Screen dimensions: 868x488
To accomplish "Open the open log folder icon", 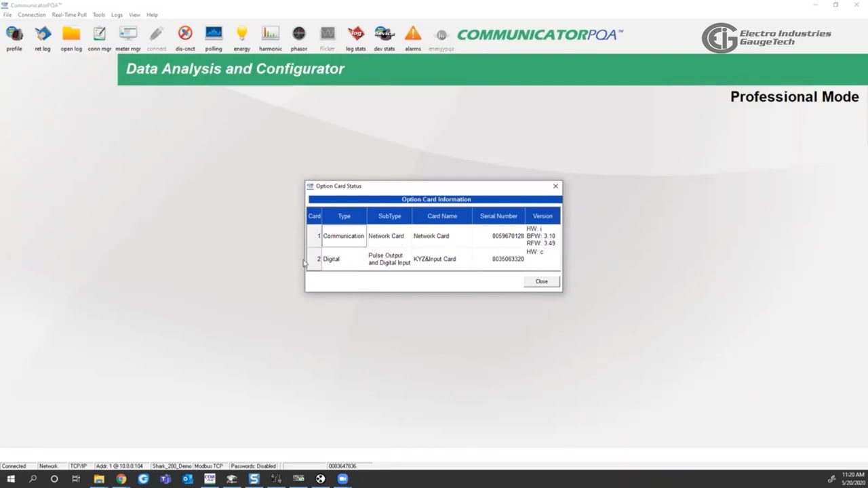I will click(x=71, y=38).
